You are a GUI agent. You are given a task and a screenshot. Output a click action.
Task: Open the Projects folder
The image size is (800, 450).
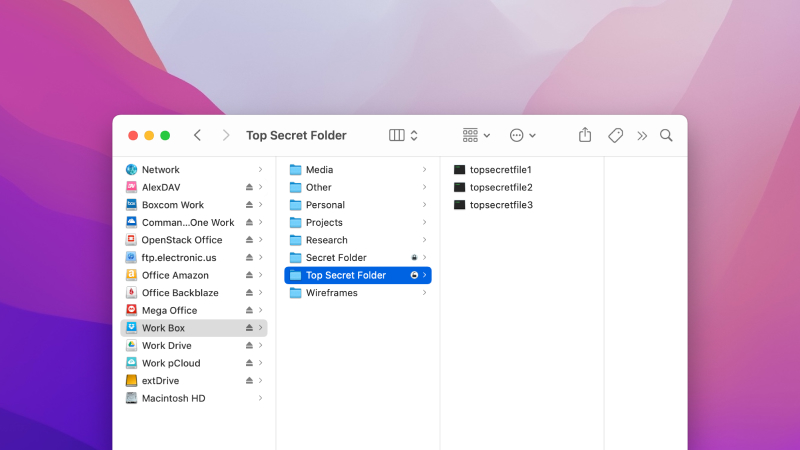pyautogui.click(x=358, y=222)
